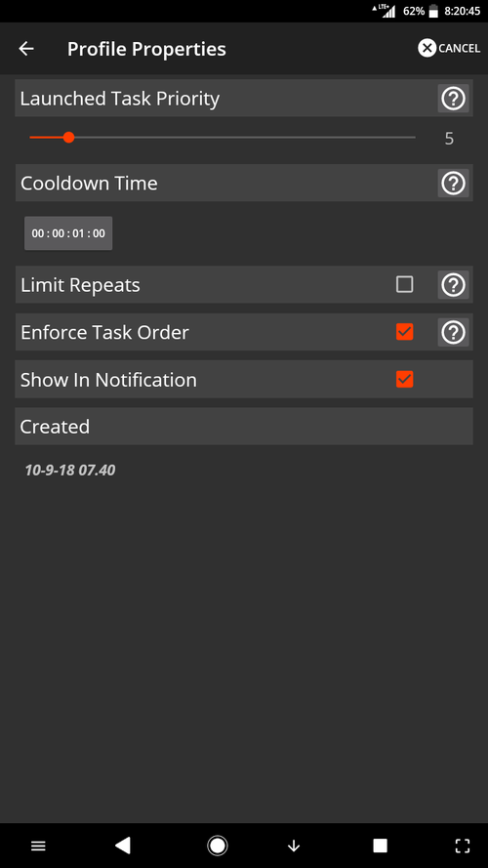
Task: Enable the Limit Repeats checkbox
Action: pos(404,284)
